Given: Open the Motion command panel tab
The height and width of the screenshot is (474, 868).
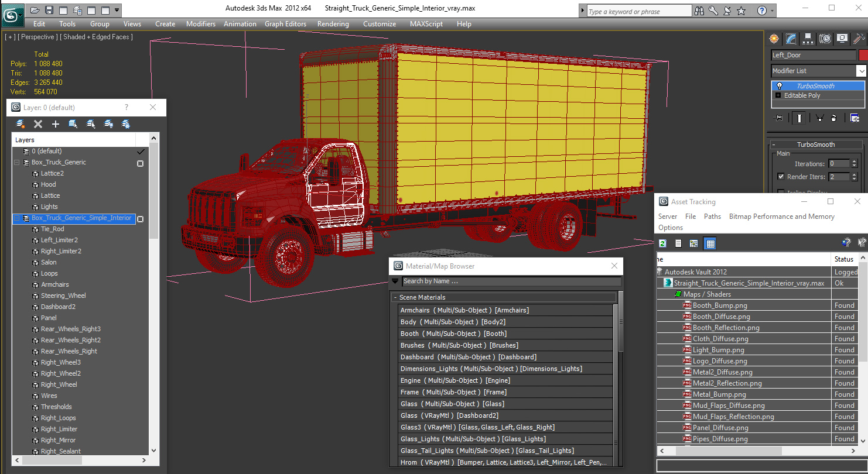Looking at the screenshot, I should click(x=825, y=39).
